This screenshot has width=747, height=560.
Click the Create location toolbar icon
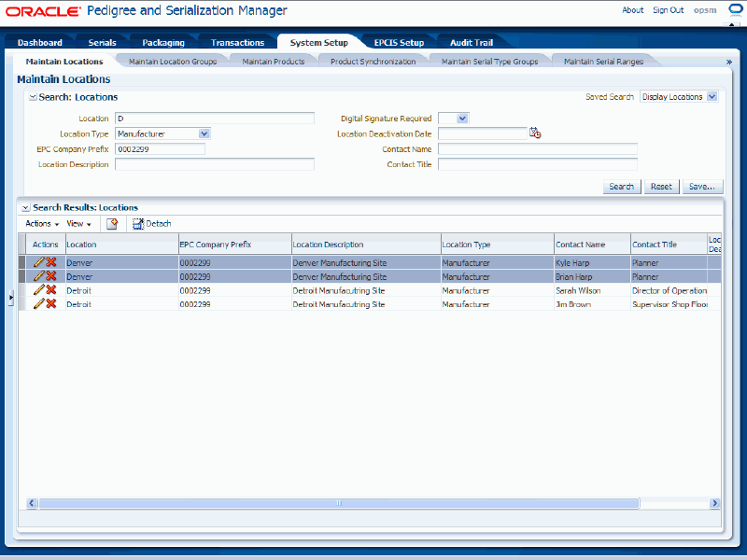112,224
